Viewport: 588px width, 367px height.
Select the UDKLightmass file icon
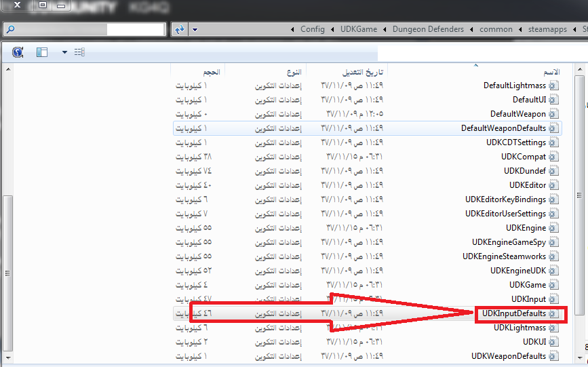[x=553, y=328]
